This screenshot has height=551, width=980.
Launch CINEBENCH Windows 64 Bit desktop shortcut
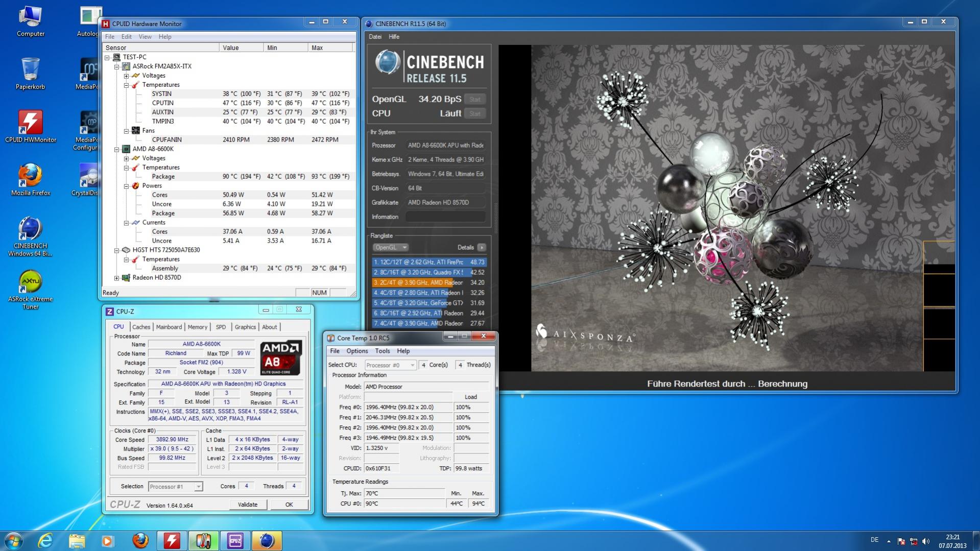click(x=31, y=236)
